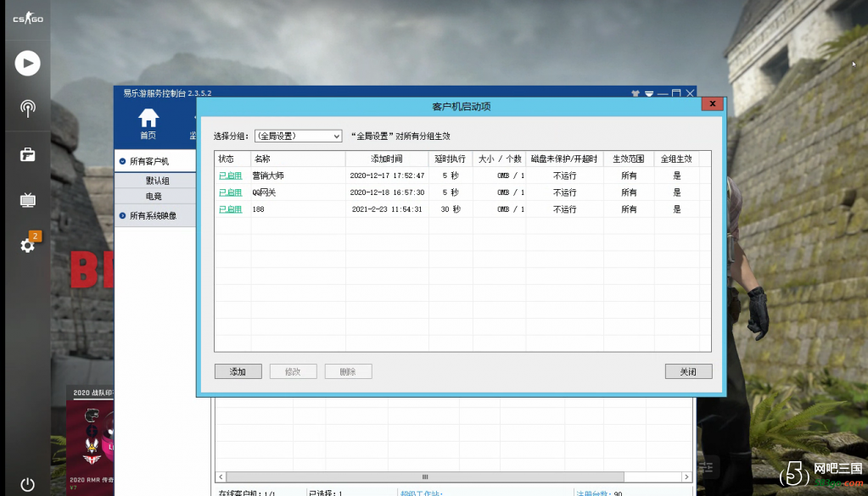This screenshot has width=868, height=496.
Task: Select the 默认组 group
Action: pos(157,181)
